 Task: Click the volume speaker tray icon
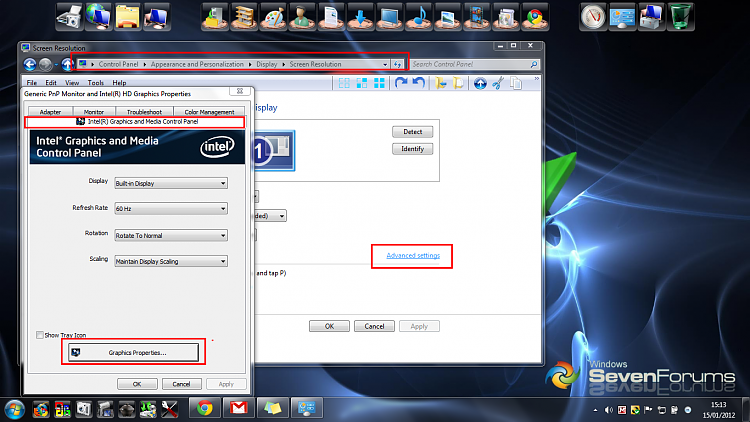[608, 410]
